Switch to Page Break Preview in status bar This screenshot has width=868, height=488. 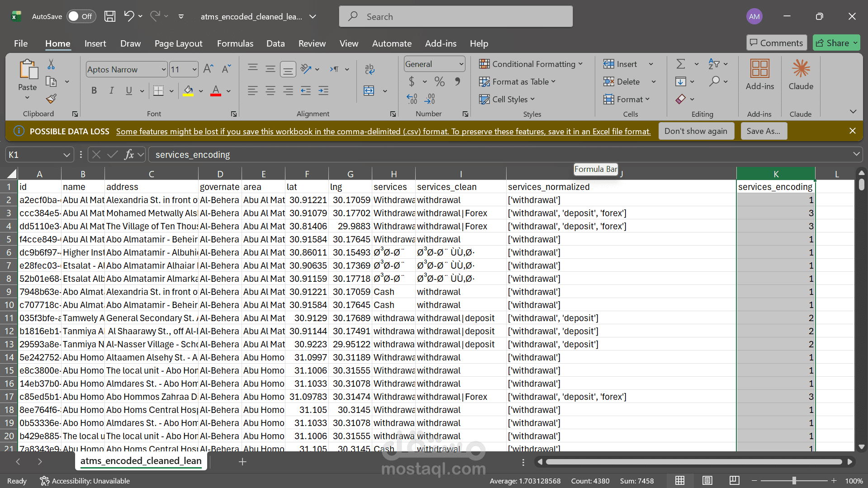coord(735,481)
